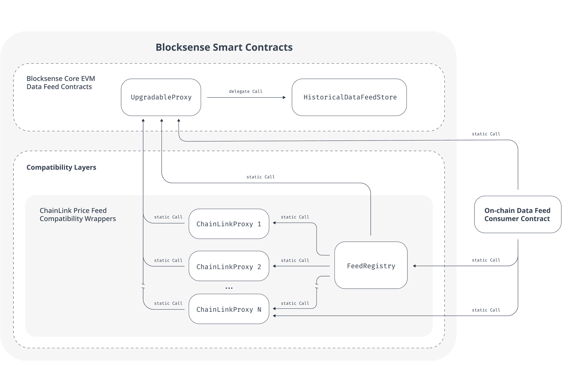
Task: Select the On-chain Data Feed Consumer Contract node
Action: tap(518, 214)
